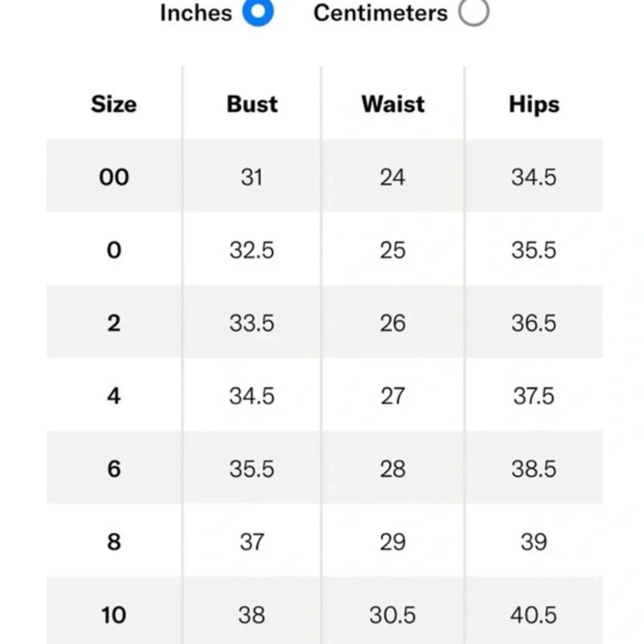Select the Inches radio button
This screenshot has height=644, width=644.
tap(258, 11)
